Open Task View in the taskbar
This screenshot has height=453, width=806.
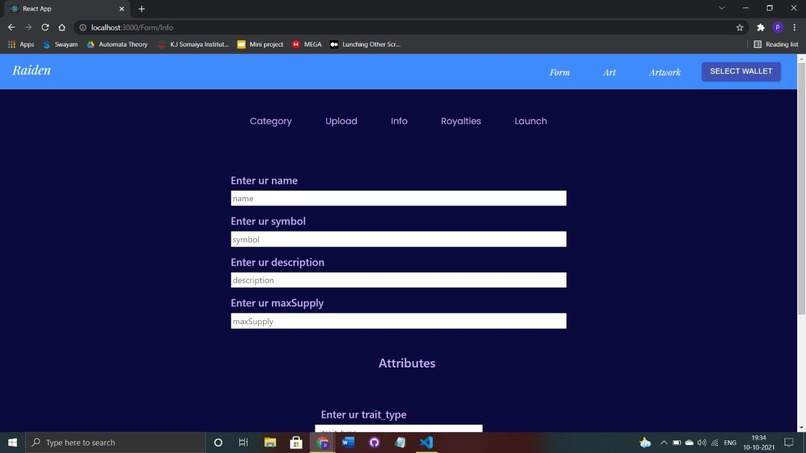pyautogui.click(x=244, y=442)
